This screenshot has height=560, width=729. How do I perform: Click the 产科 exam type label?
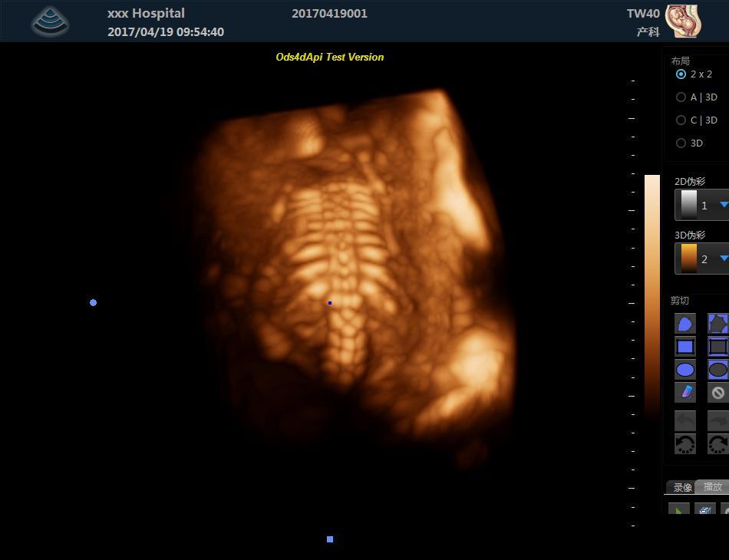(x=648, y=31)
